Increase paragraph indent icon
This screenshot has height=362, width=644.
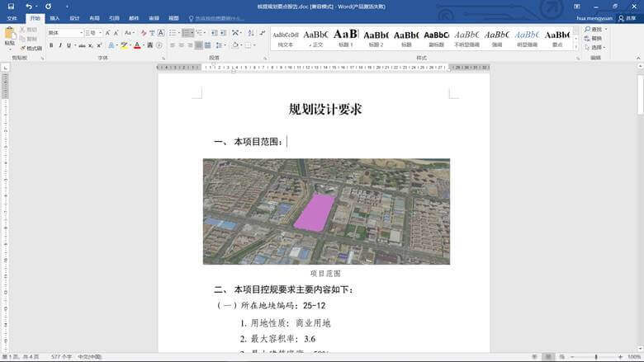coord(223,33)
